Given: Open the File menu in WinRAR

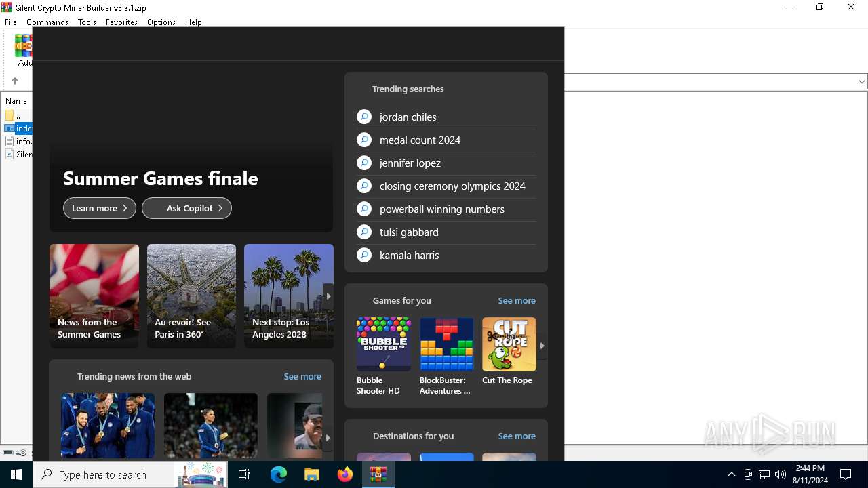Looking at the screenshot, I should [11, 22].
